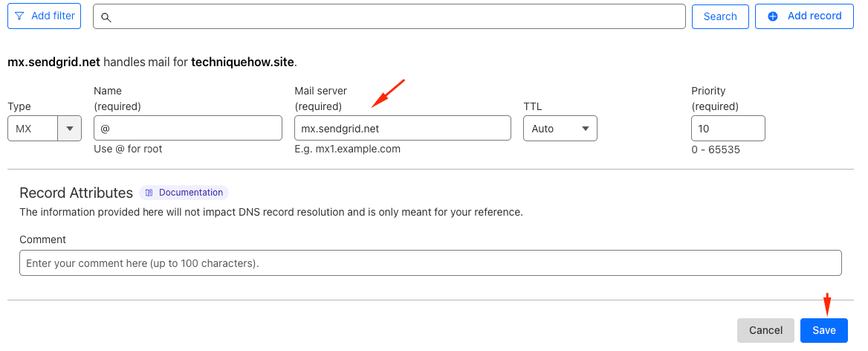Click the Priority field showing 10
The height and width of the screenshot is (351, 868).
[728, 129]
